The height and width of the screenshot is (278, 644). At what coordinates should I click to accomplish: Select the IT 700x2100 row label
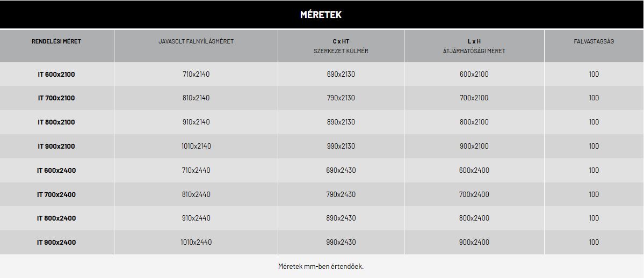tap(57, 98)
